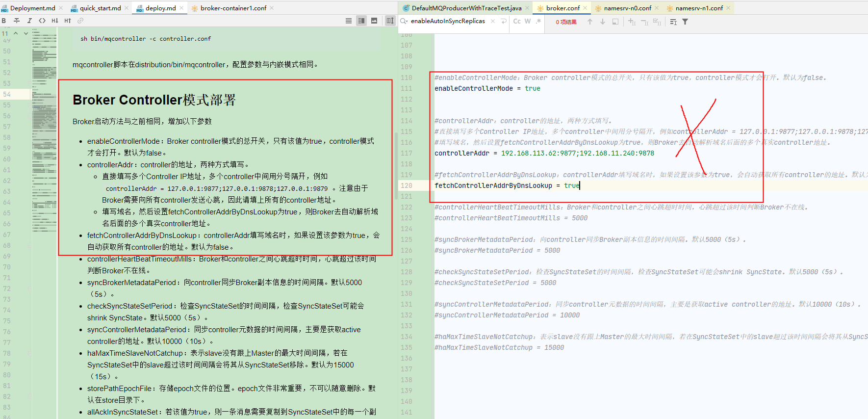
Task: Clear the search text in find bar
Action: point(493,21)
